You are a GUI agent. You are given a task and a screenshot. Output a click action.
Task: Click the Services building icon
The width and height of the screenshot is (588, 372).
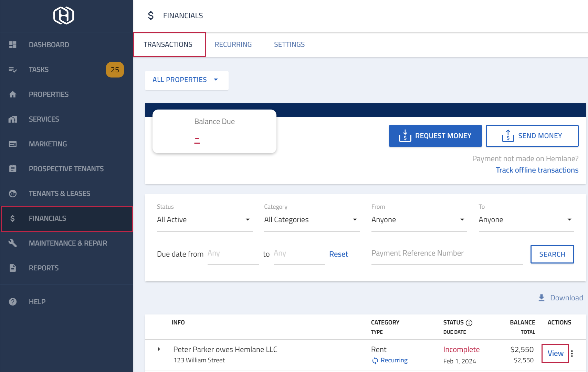[x=13, y=119]
